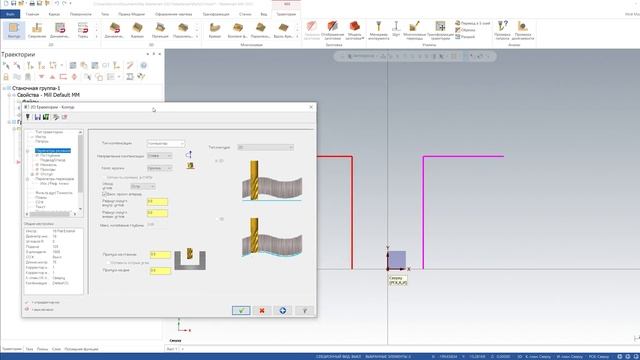Open the Тип контура dropdown
The image size is (640, 360).
click(x=265, y=147)
